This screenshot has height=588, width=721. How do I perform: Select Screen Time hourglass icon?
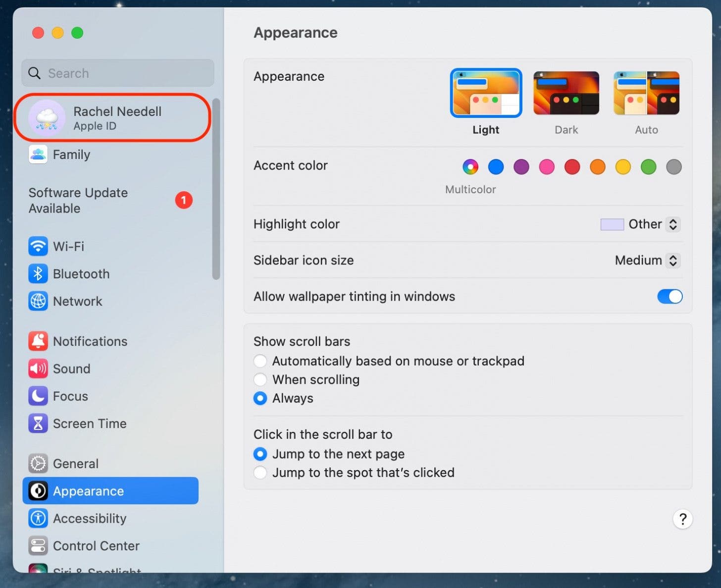pos(38,424)
